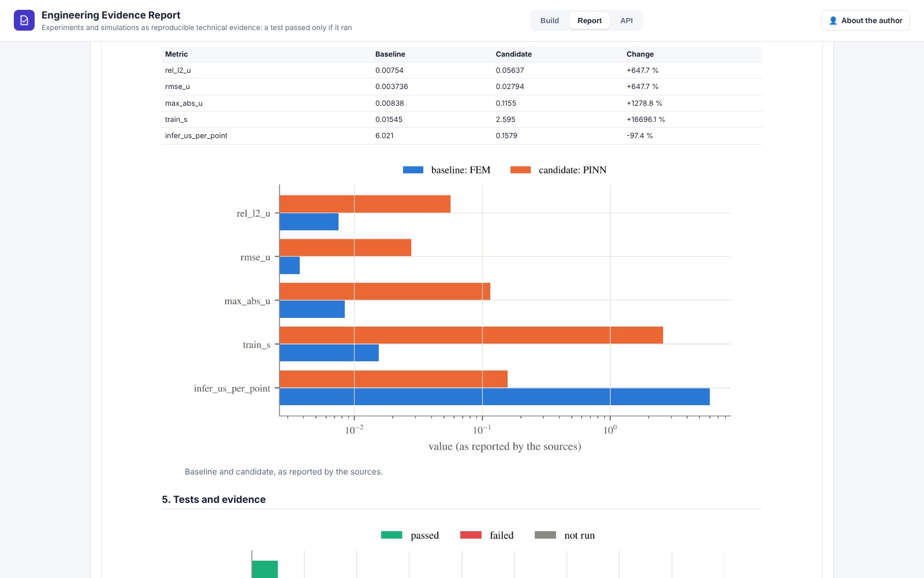Select the max_abs_u table row label
Viewport: 924px width, 578px height.
[184, 103]
